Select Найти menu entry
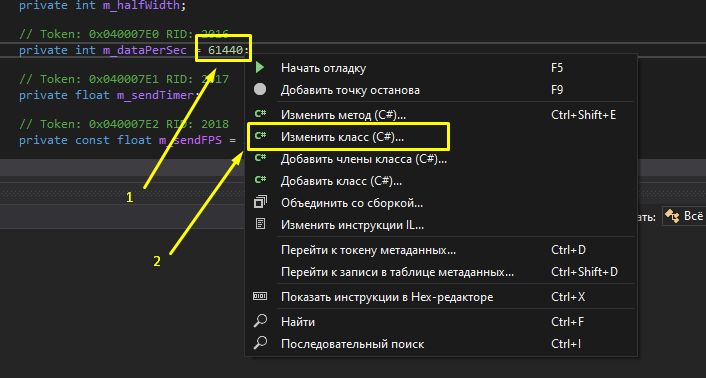 tap(441, 322)
